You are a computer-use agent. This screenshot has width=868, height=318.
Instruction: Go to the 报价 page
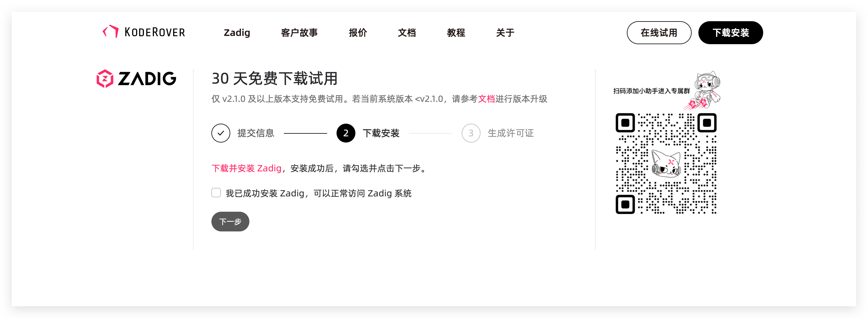pos(358,33)
